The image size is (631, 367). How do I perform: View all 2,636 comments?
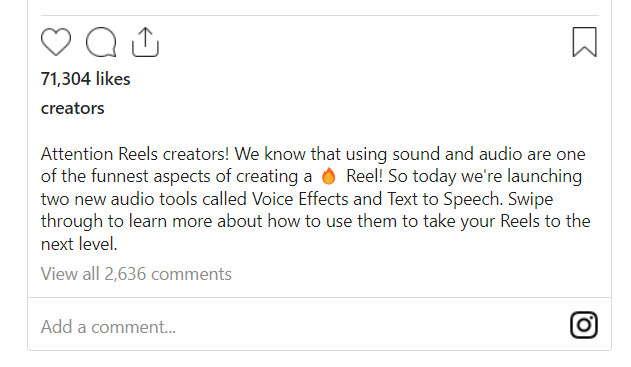tap(136, 274)
